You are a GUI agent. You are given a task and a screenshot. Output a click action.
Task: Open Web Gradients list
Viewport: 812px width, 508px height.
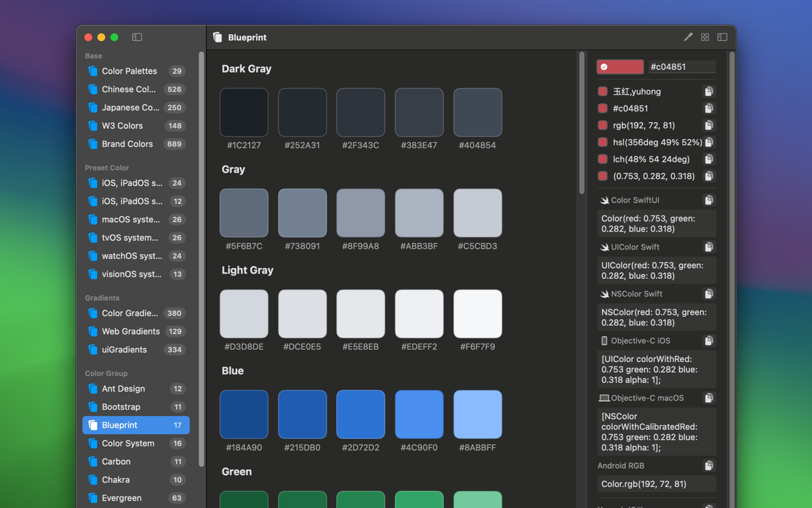click(x=136, y=331)
